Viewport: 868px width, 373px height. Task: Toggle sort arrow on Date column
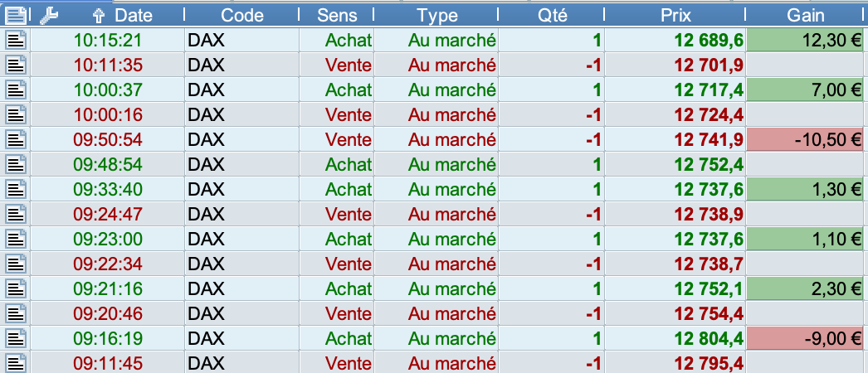98,15
